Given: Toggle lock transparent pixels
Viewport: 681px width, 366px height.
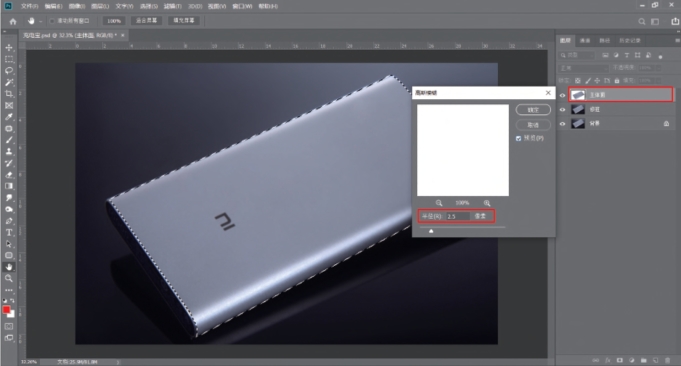Looking at the screenshot, I should click(x=578, y=81).
